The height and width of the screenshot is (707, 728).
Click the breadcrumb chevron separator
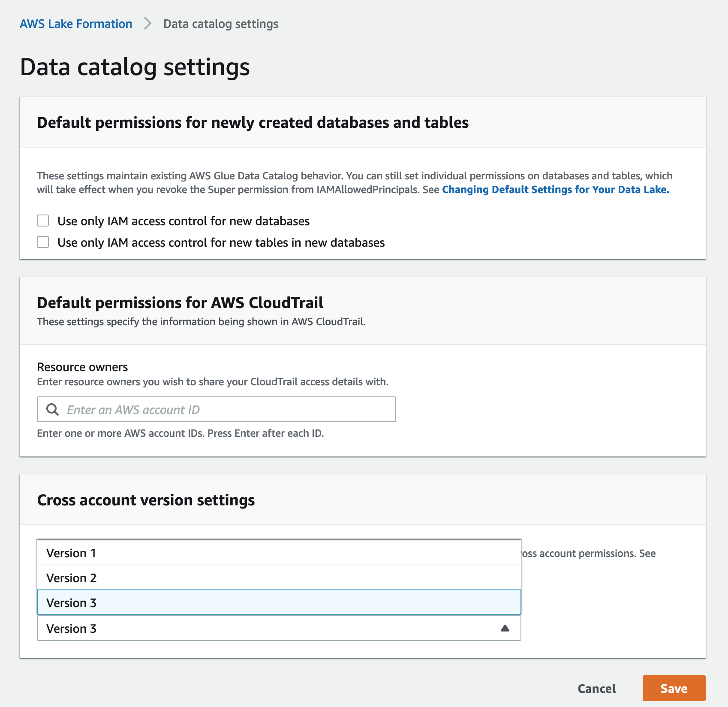[x=148, y=24]
